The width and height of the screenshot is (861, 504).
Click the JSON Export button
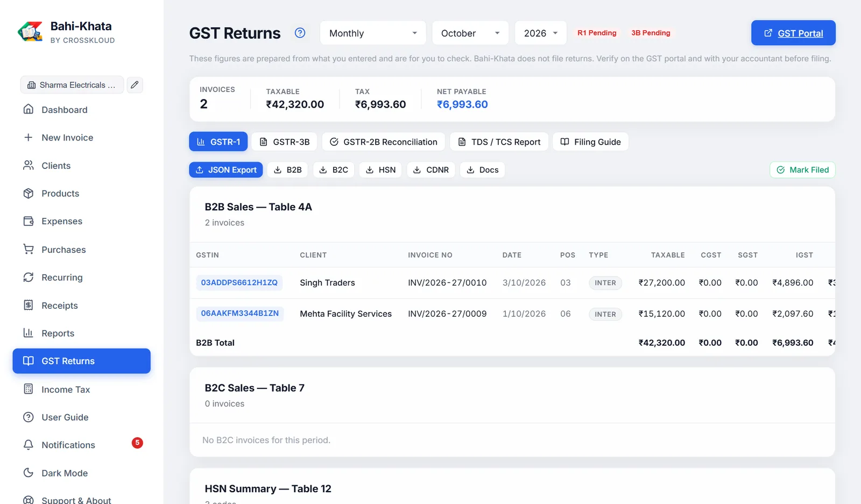click(x=226, y=170)
